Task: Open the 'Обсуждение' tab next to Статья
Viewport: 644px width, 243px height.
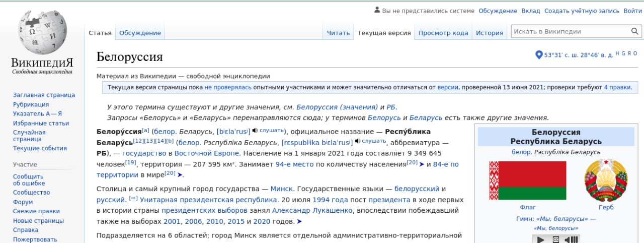Action: pyautogui.click(x=140, y=33)
